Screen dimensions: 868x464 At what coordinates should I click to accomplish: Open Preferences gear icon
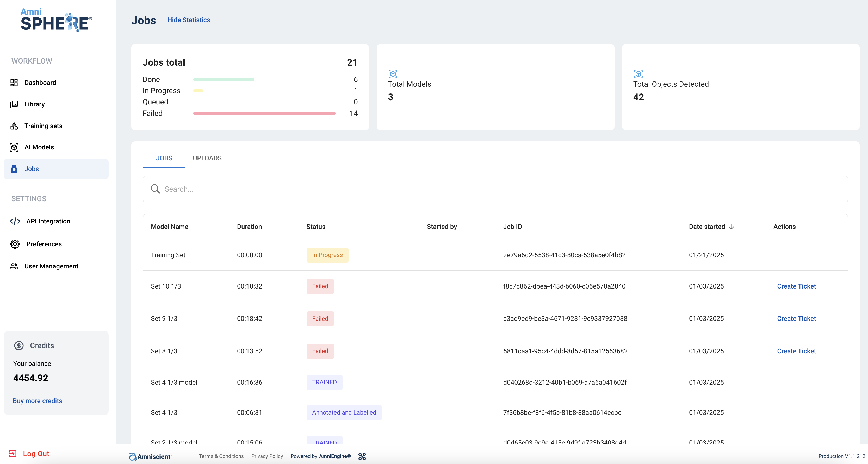click(x=15, y=244)
